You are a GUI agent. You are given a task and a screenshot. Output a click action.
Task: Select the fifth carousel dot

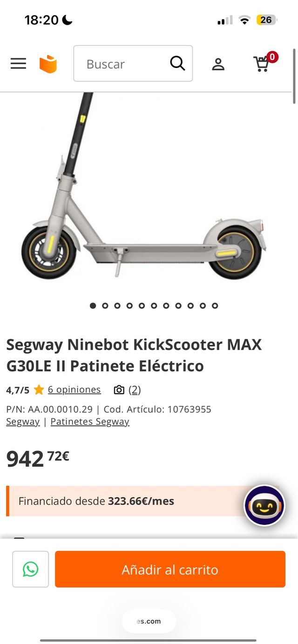point(142,306)
